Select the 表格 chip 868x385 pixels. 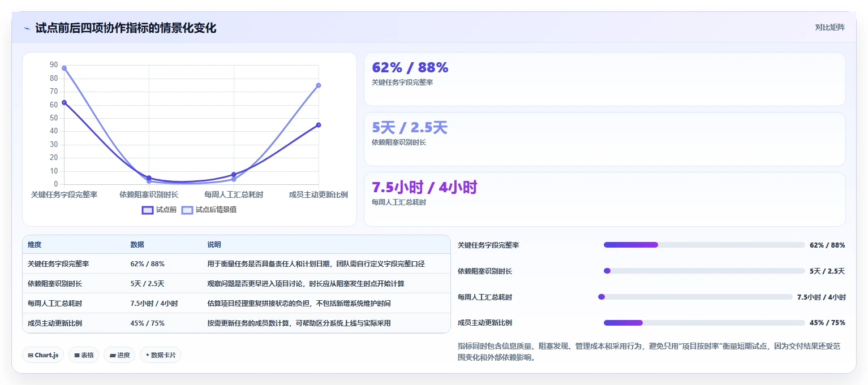click(x=84, y=355)
